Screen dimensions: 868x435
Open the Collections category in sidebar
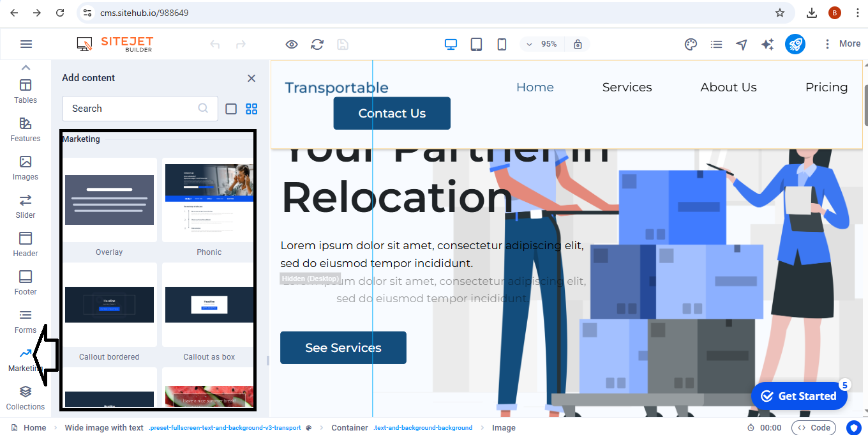[x=26, y=397]
